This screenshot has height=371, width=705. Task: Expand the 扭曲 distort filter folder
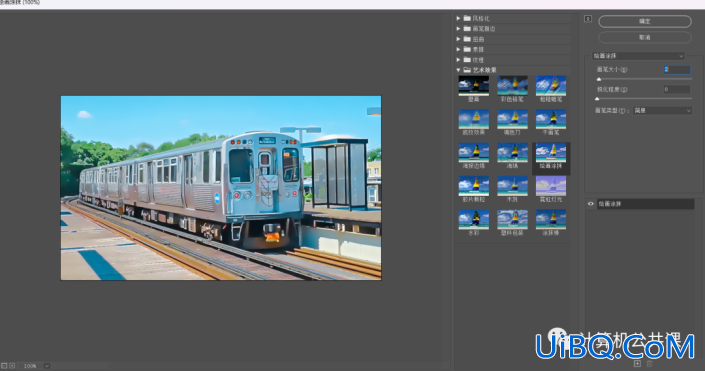pos(458,39)
